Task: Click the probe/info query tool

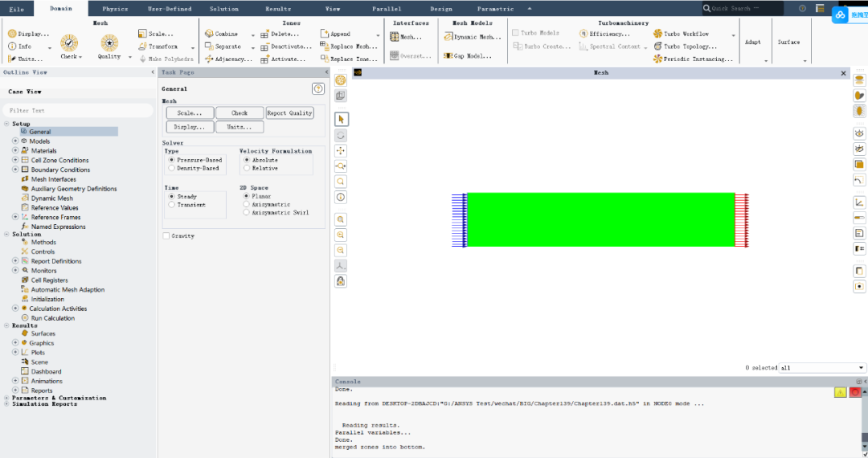Action: [x=341, y=197]
